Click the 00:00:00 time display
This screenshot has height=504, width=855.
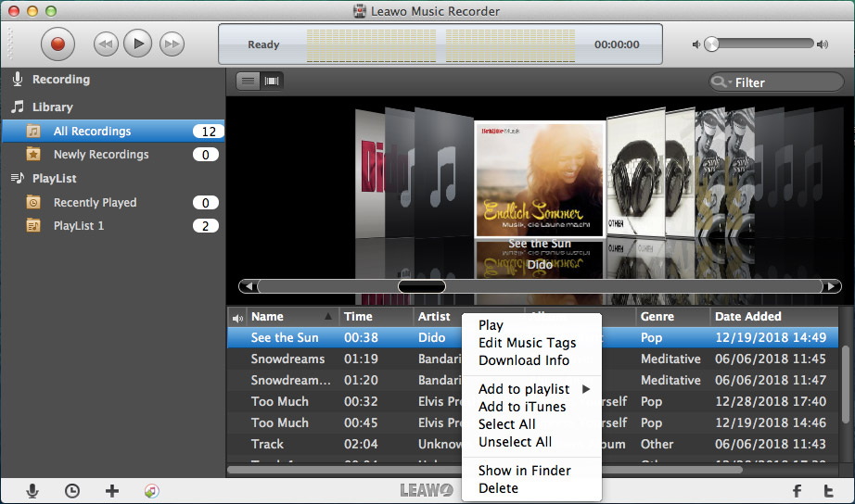[617, 44]
